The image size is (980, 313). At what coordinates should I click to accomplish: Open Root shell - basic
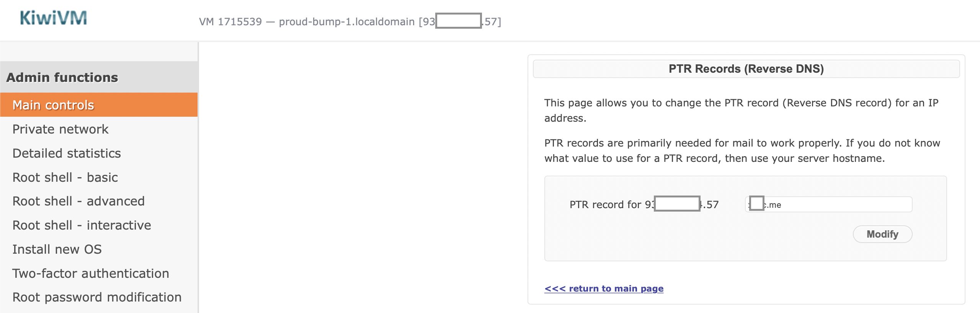tap(65, 178)
